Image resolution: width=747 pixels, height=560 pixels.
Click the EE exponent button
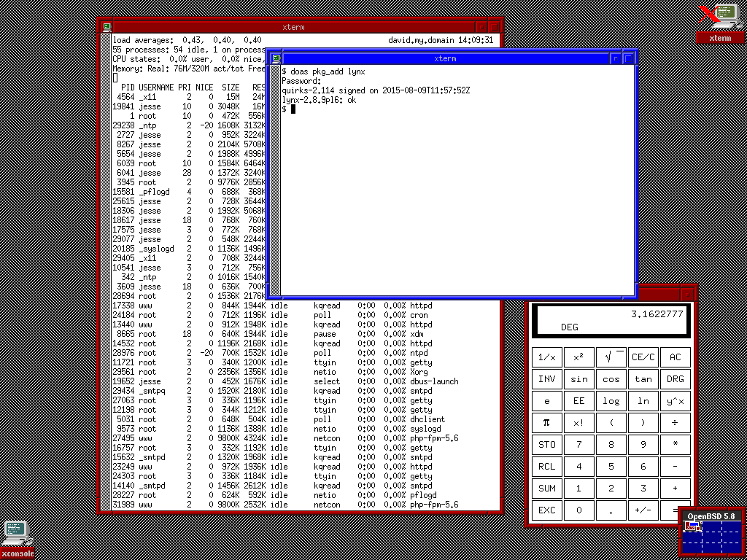(578, 401)
